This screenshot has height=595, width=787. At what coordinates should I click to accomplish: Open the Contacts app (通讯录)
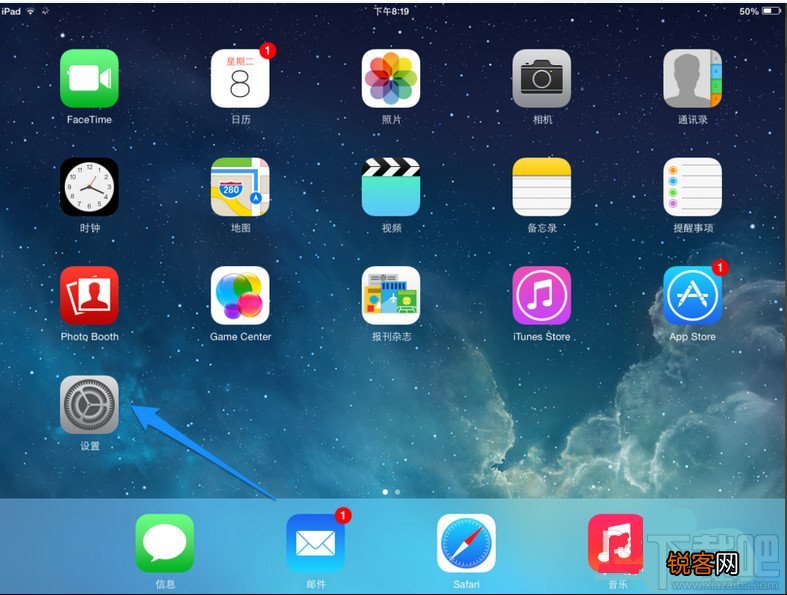[692, 78]
